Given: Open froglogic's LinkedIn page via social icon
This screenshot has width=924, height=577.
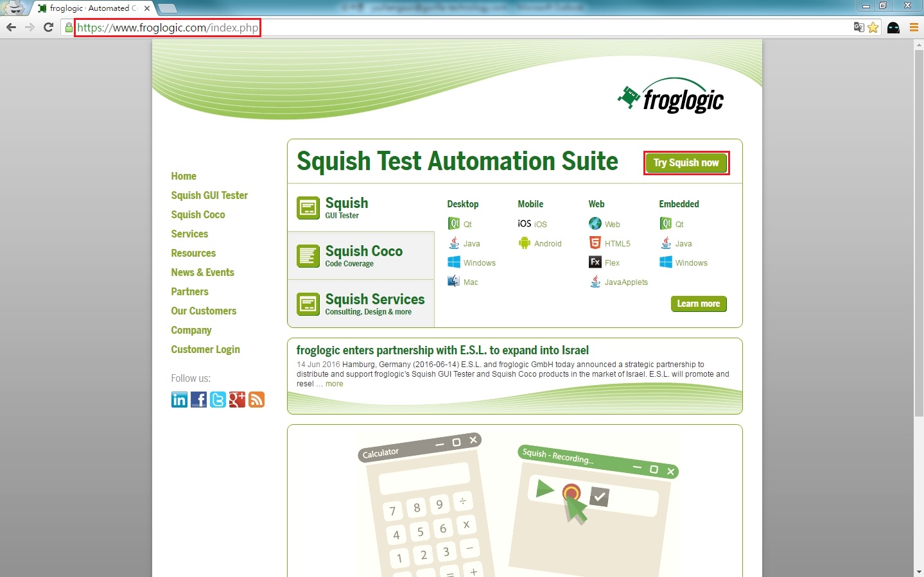Looking at the screenshot, I should point(179,399).
